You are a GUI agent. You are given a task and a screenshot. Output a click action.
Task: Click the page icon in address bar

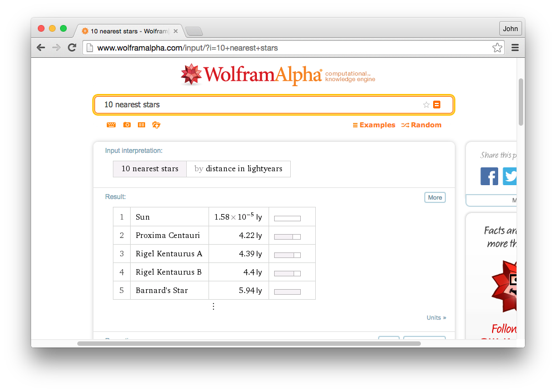[x=90, y=47]
